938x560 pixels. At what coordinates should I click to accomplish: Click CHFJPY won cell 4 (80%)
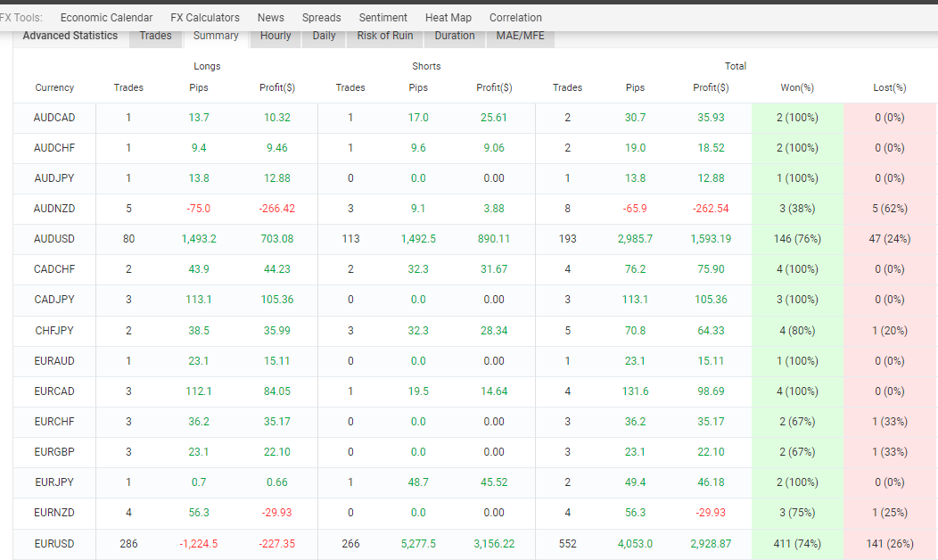(797, 330)
